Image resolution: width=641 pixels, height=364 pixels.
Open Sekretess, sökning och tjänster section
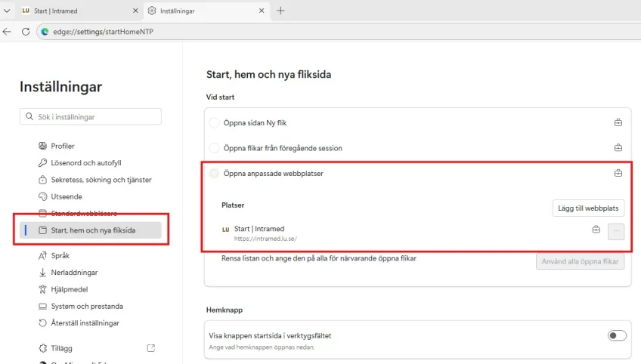[101, 180]
